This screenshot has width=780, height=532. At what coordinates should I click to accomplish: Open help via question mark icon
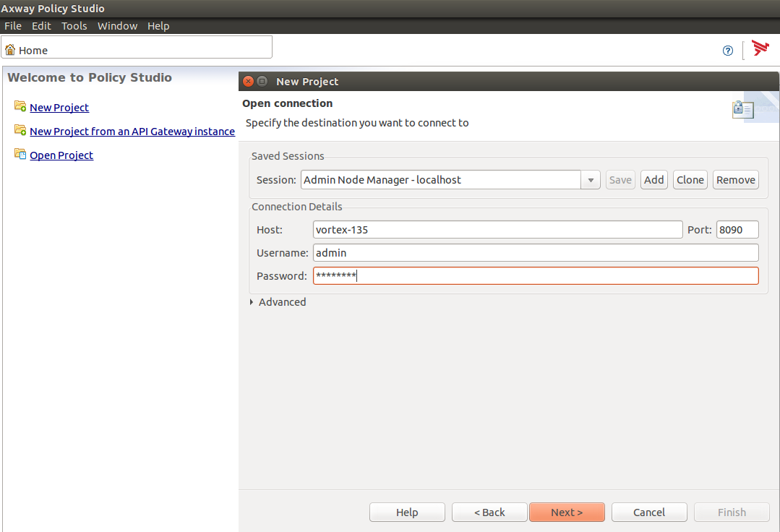coord(728,50)
